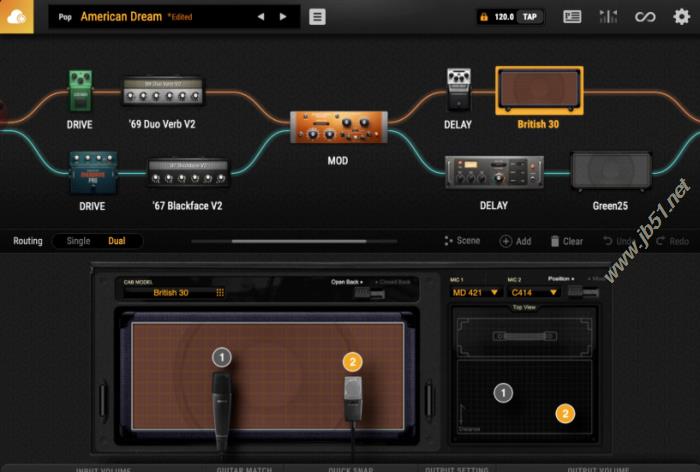This screenshot has height=472, width=700.
Task: Click the '69 Duo Verb V2 label
Action: pyautogui.click(x=162, y=124)
